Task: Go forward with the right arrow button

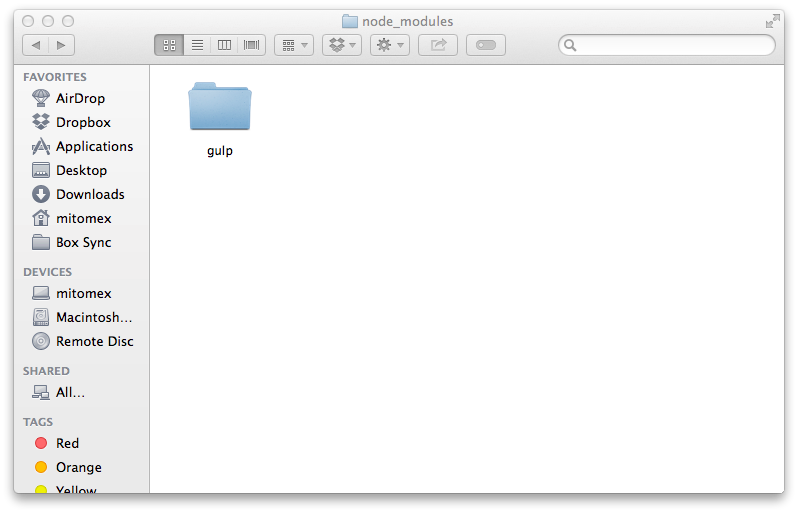Action: 62,45
